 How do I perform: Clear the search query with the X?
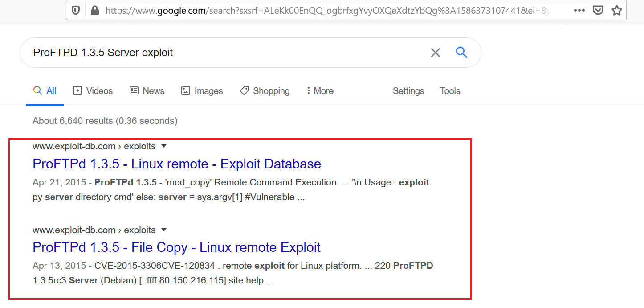click(x=436, y=53)
